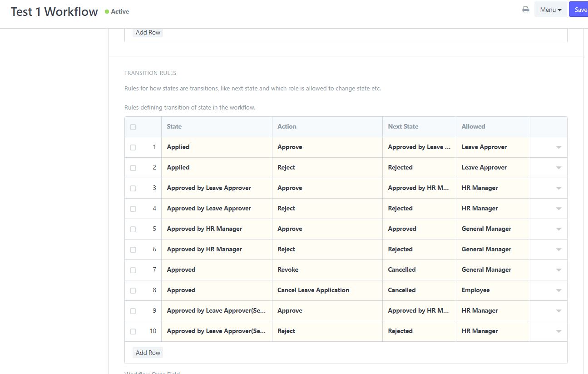Check the checkbox for row 5

[x=133, y=229]
